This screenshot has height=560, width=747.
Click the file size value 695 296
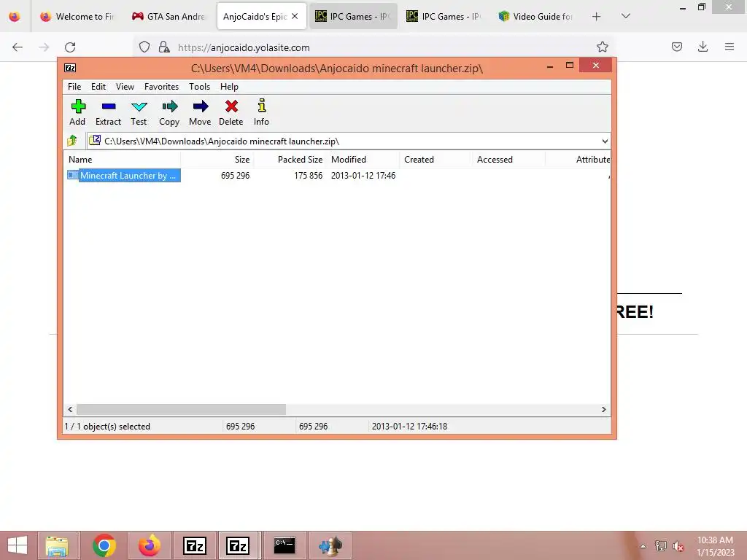click(x=235, y=175)
